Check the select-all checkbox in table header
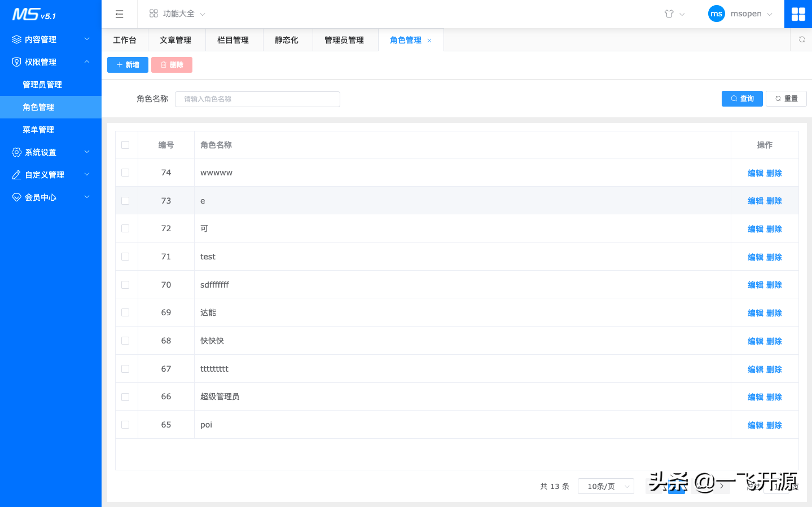The width and height of the screenshot is (812, 507). coord(125,144)
